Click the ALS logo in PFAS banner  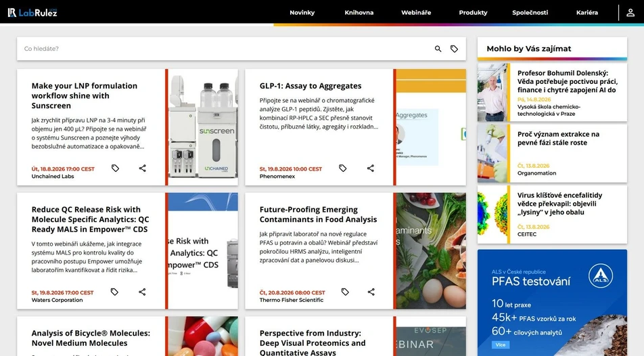[601, 276]
